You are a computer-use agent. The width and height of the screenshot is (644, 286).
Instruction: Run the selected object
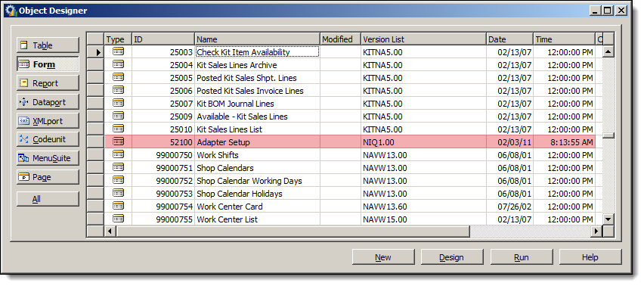[x=522, y=257]
